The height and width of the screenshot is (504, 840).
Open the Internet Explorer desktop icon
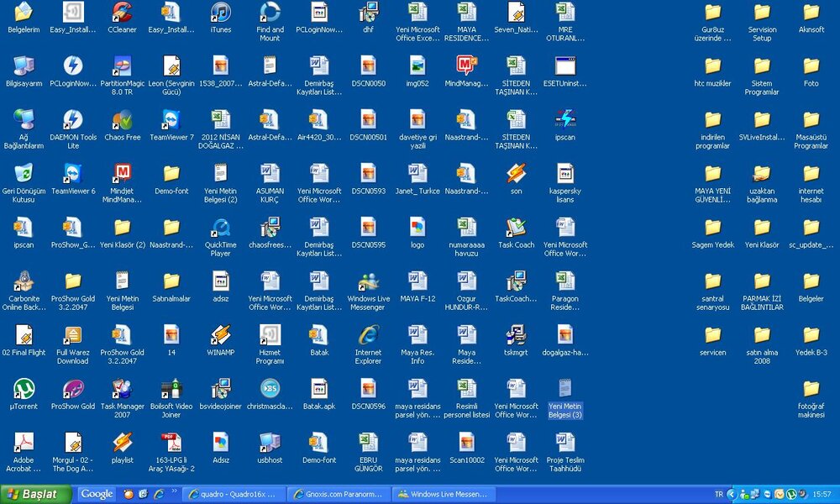(368, 335)
